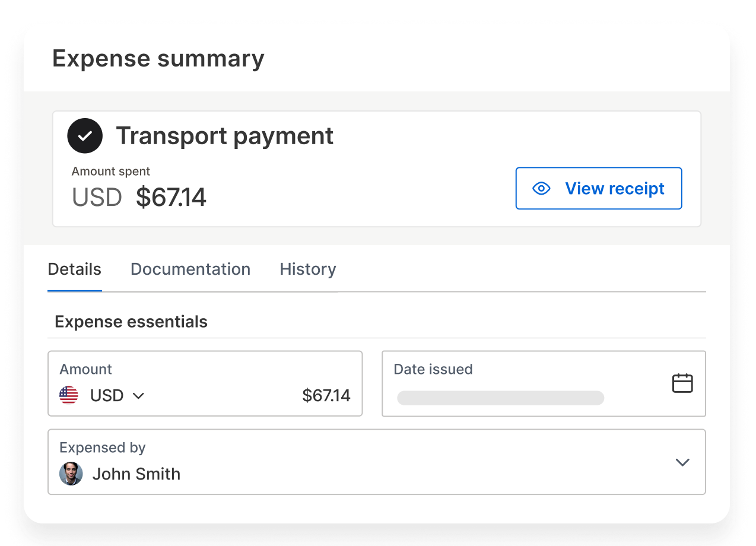Click the black checkmark circle icon

pos(85,136)
